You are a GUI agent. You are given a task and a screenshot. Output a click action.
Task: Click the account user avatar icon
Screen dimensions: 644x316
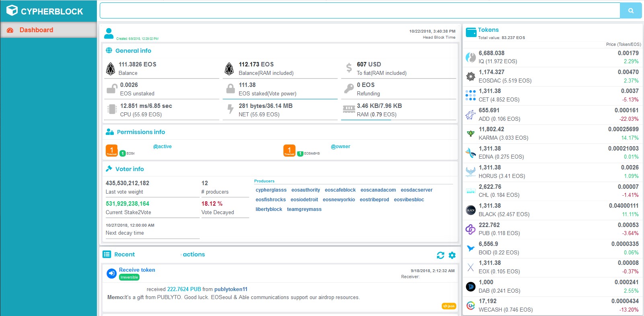coord(109,33)
